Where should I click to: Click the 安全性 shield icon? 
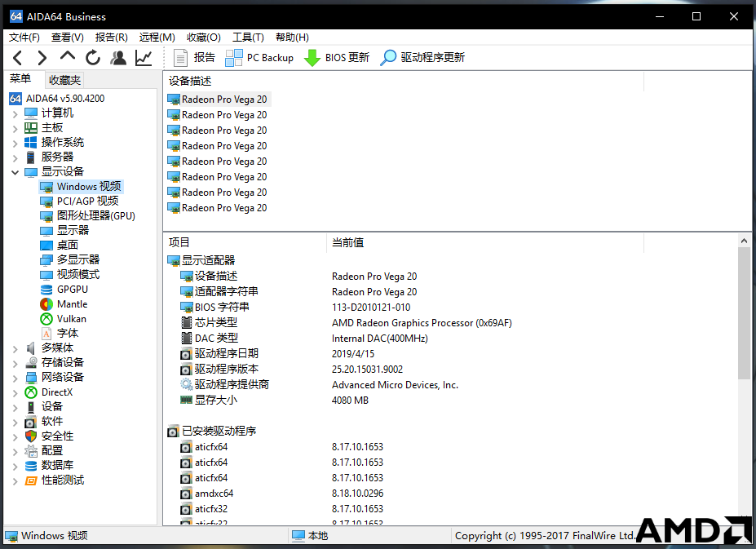(31, 436)
